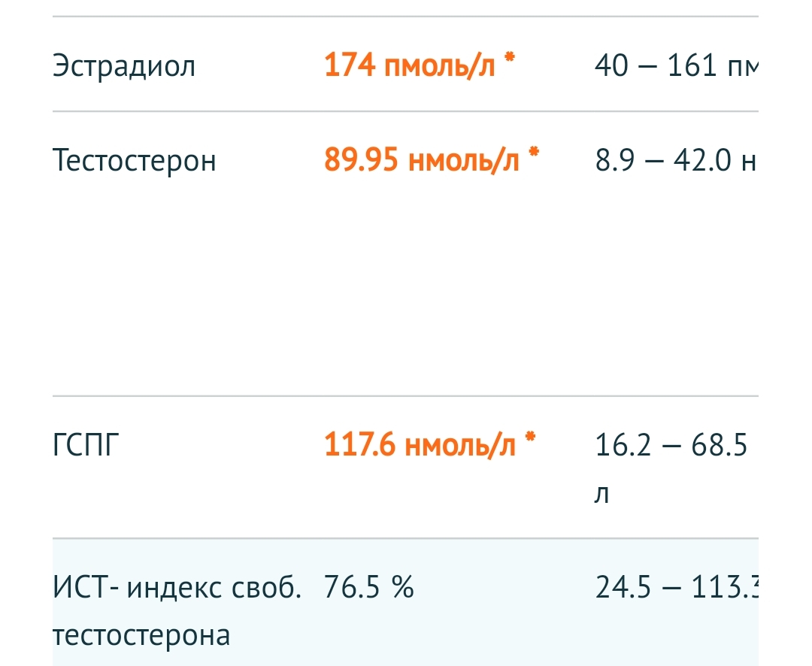Click the ГСПГ reference range 16.2 – 68.5
The height and width of the screenshot is (666, 812).
[x=671, y=446]
